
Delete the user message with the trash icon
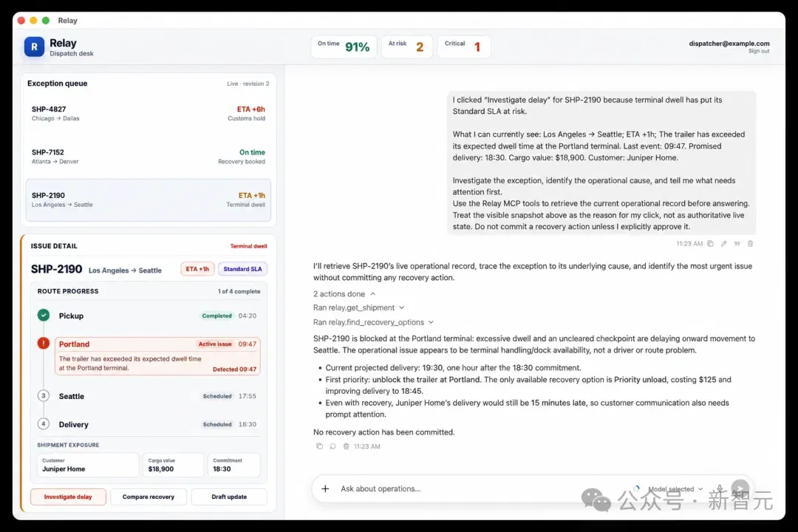click(x=750, y=244)
